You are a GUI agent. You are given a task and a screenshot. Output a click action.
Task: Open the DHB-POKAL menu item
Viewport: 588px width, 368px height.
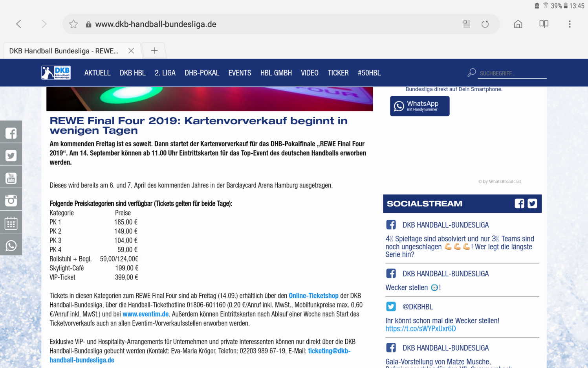pyautogui.click(x=202, y=73)
